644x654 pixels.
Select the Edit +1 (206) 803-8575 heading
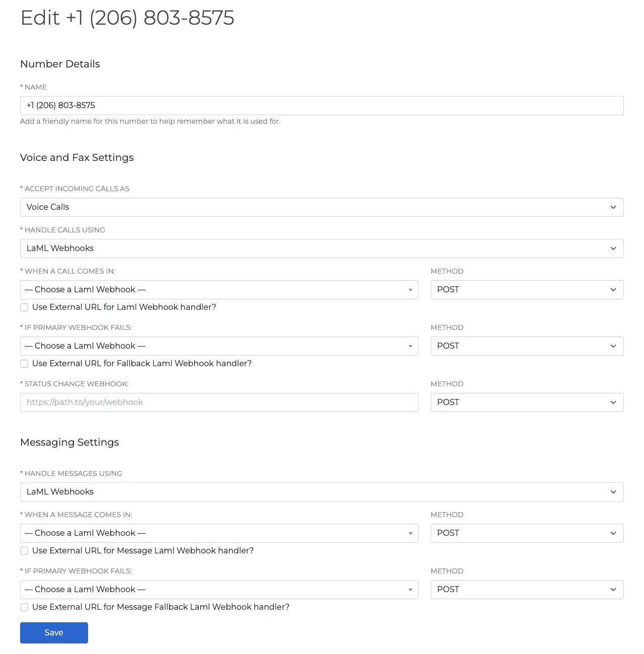pyautogui.click(x=127, y=18)
